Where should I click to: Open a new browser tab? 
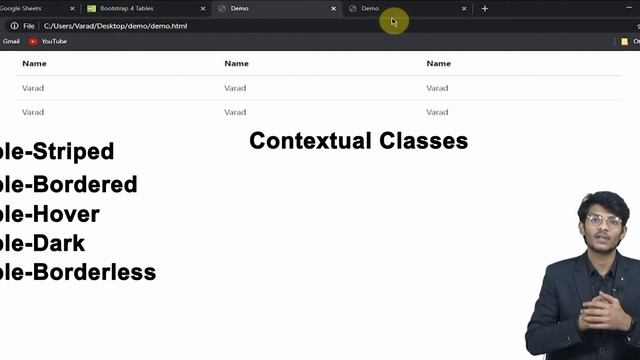484,9
